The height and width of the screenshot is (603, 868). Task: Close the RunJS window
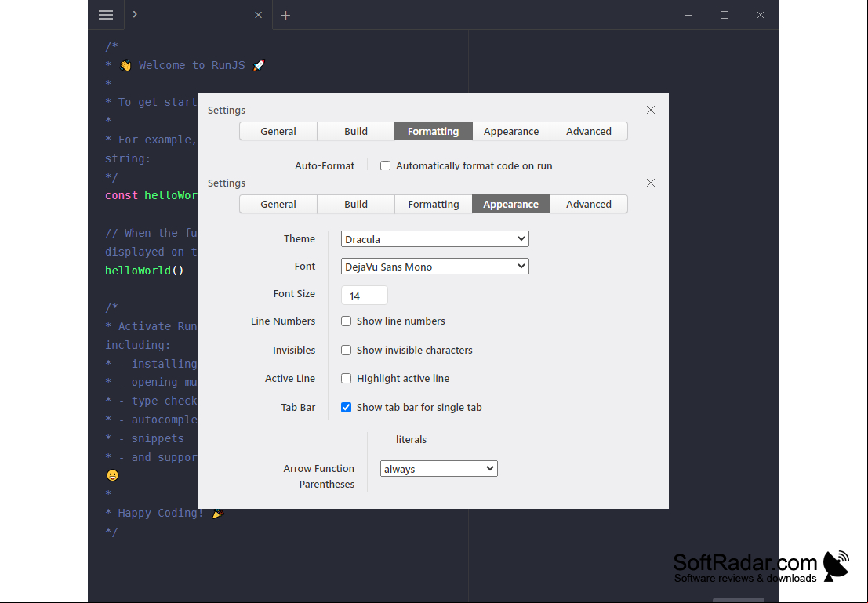coord(760,15)
